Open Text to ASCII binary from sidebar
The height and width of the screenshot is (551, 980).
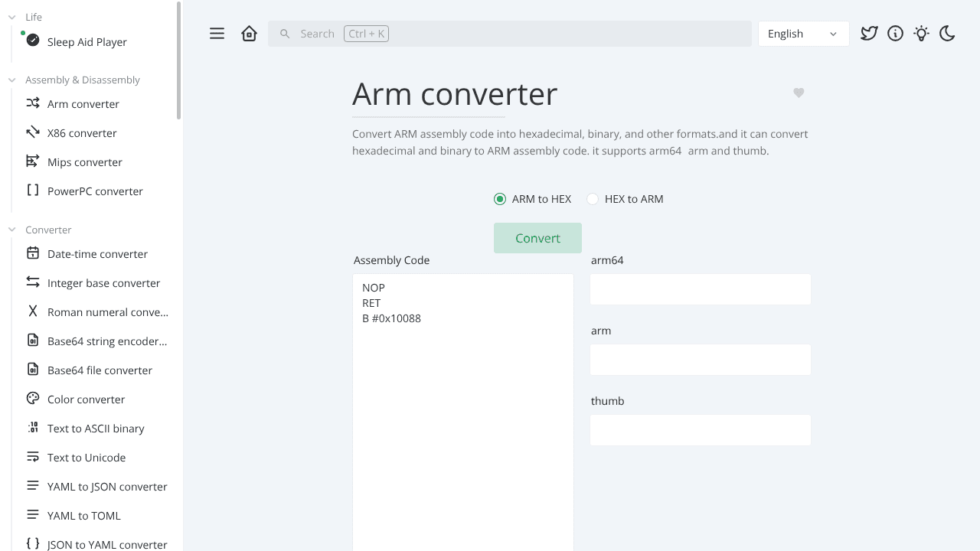coord(96,429)
